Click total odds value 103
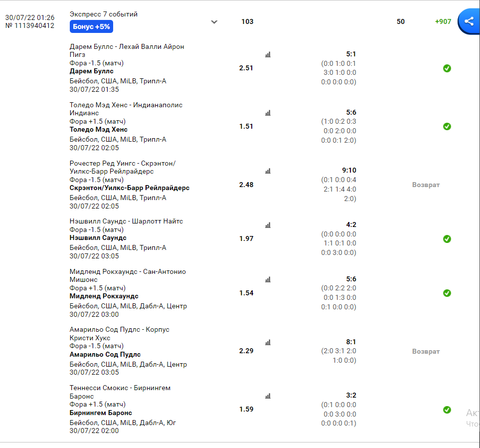 (247, 21)
